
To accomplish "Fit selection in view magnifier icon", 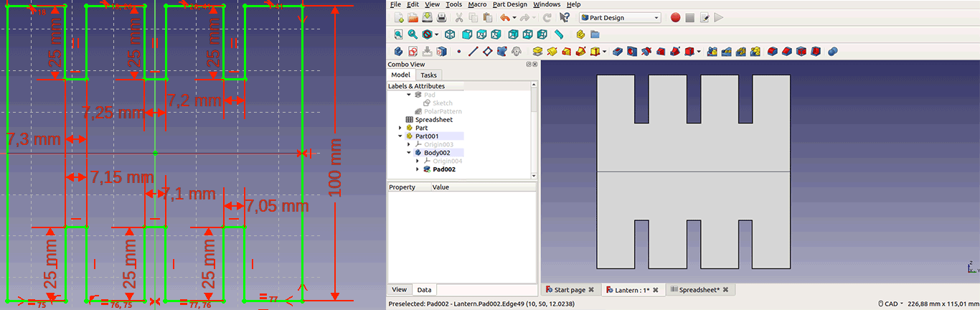I will tap(413, 34).
